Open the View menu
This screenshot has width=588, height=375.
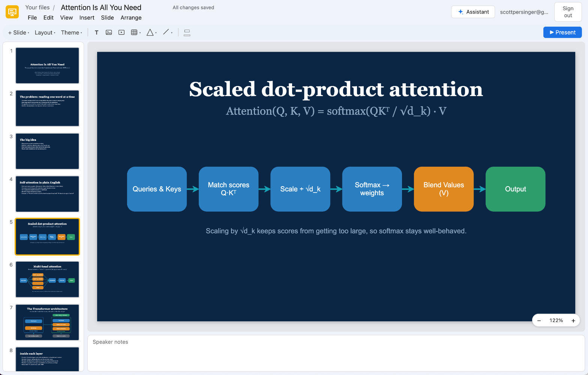(66, 18)
